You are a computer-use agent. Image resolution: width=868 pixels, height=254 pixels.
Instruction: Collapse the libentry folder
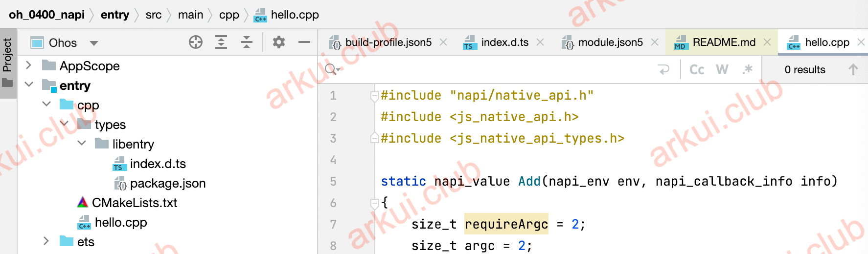82,143
